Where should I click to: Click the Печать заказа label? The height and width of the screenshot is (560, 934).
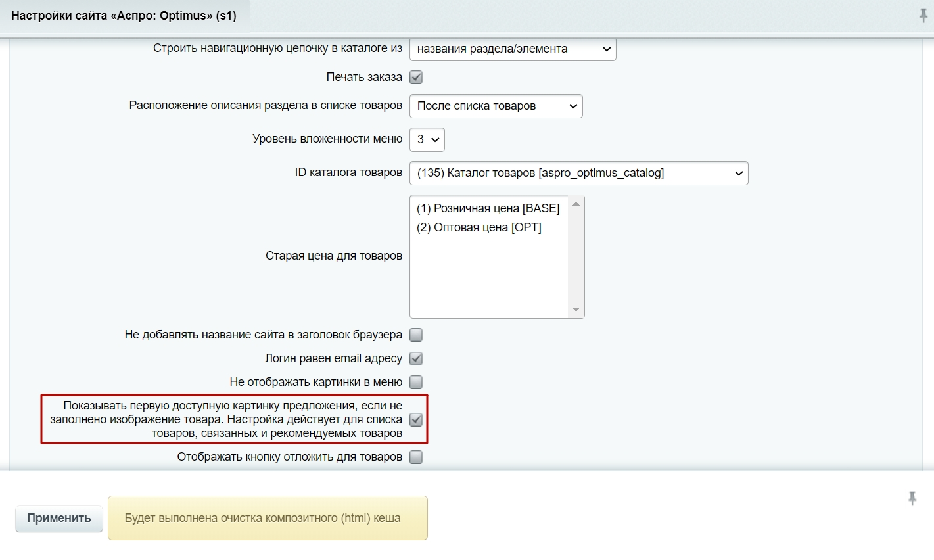click(364, 77)
